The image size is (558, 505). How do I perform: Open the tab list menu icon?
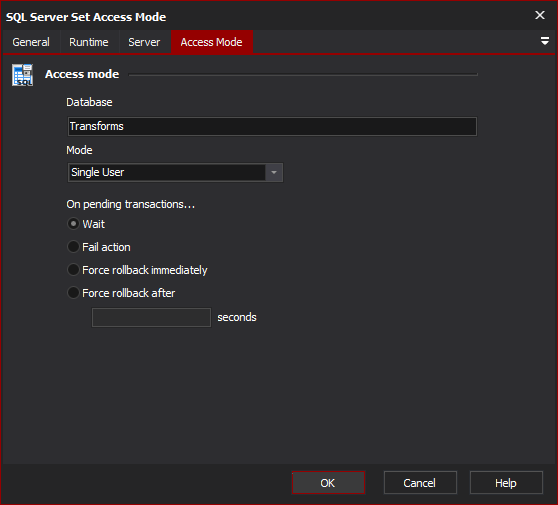click(x=544, y=41)
